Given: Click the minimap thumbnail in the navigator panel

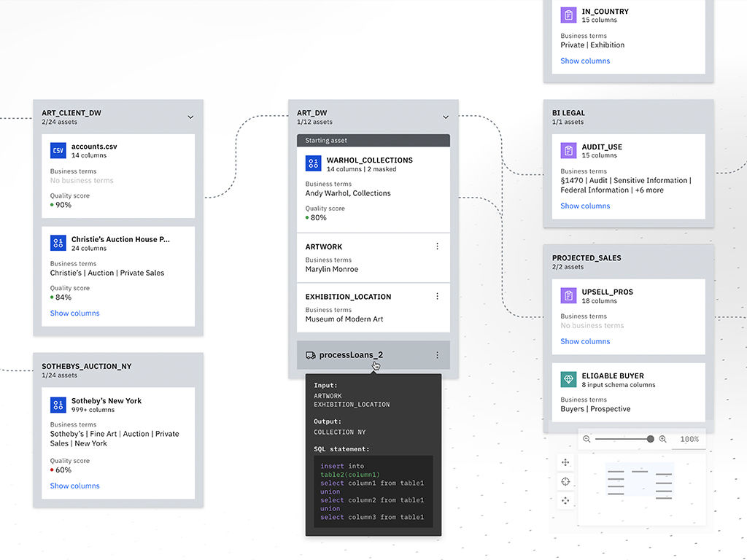Looking at the screenshot, I should click(x=640, y=481).
